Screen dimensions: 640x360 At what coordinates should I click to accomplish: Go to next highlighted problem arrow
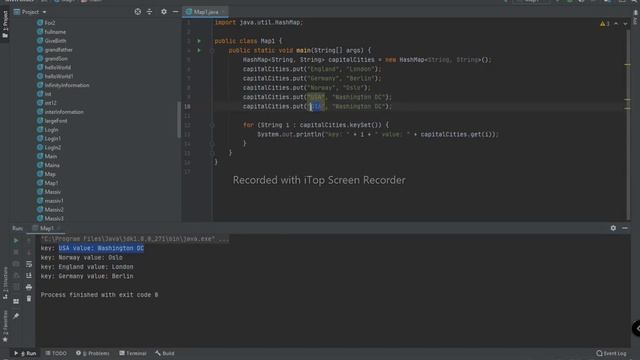point(625,24)
